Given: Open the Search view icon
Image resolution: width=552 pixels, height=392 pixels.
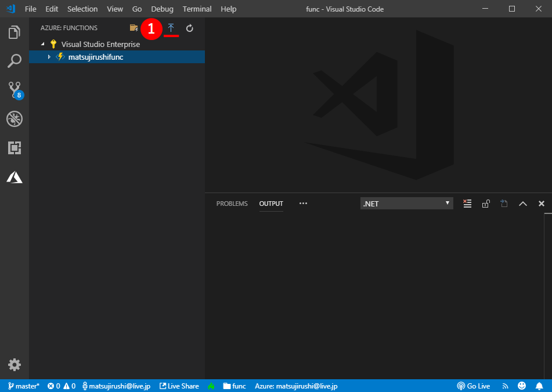Looking at the screenshot, I should click(x=15, y=61).
